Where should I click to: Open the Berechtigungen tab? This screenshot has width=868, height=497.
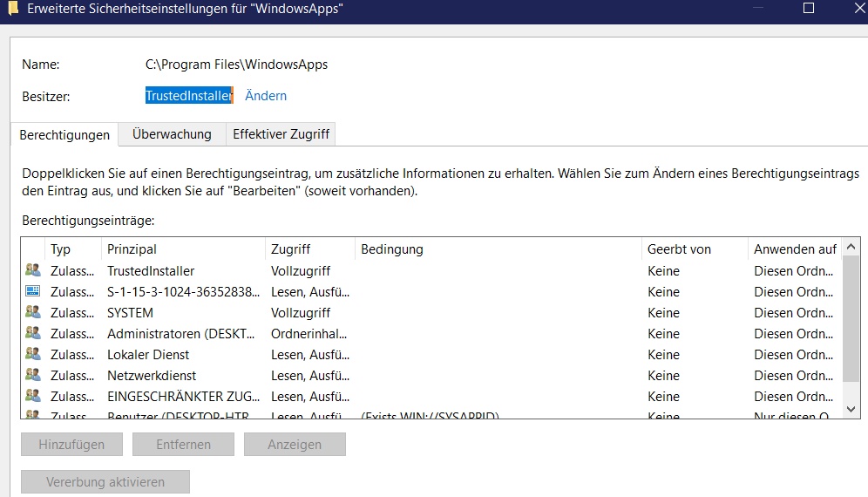tap(64, 134)
